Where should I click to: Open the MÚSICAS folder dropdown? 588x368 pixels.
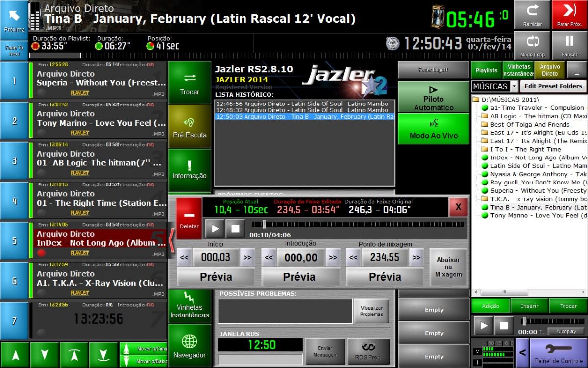click(514, 86)
